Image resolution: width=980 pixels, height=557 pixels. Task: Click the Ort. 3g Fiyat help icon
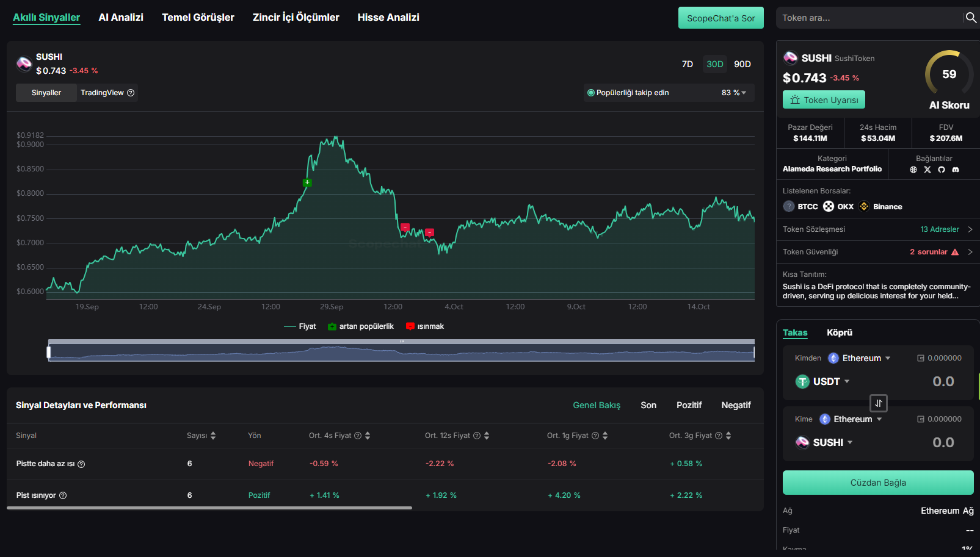(x=719, y=436)
